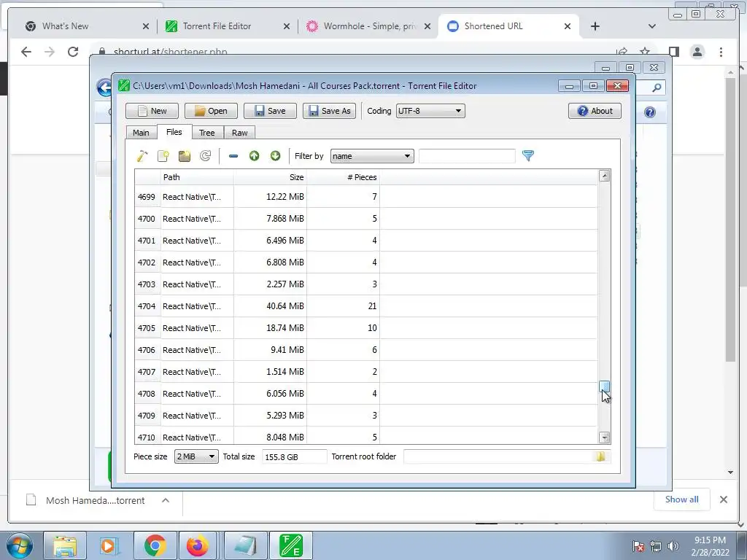Screen dimensions: 747x560
Task: Click Show all downloads
Action: 682,499
